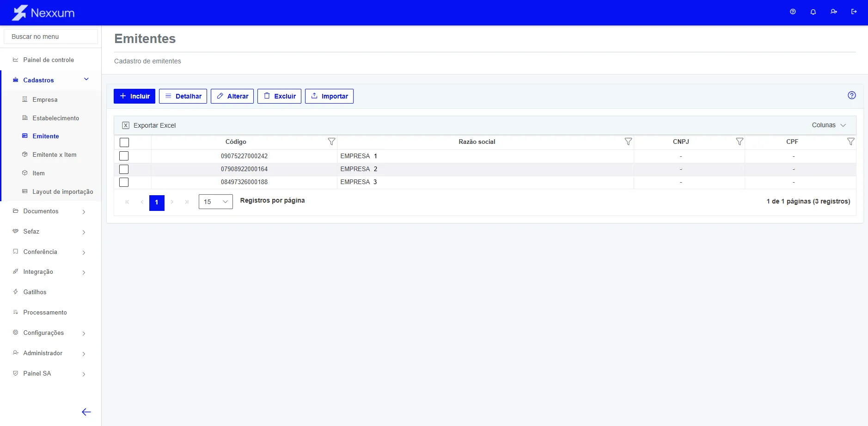Collapse the Cadastros menu section

coord(86,80)
